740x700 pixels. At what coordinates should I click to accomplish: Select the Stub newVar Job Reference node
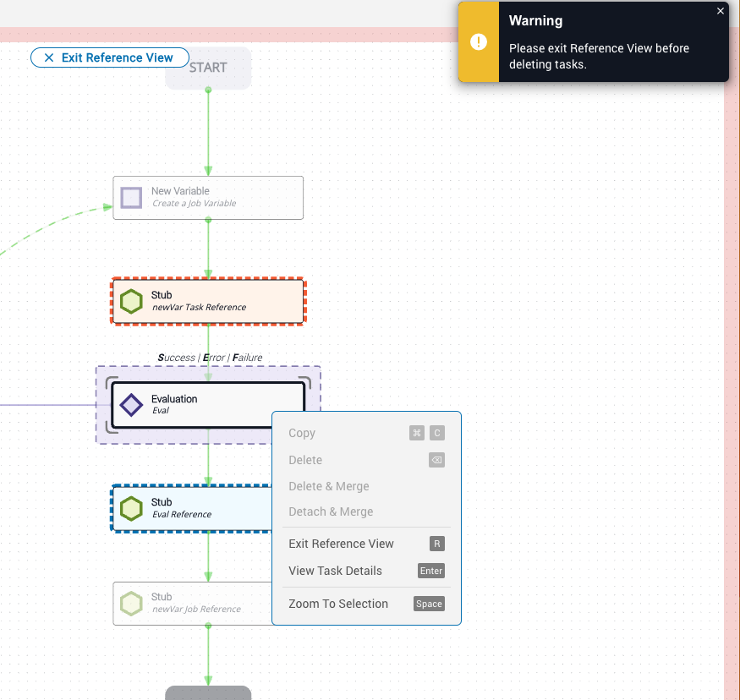[195, 603]
